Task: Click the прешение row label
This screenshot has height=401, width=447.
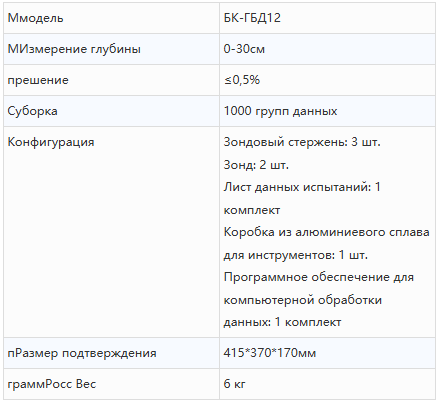Action: click(38, 80)
